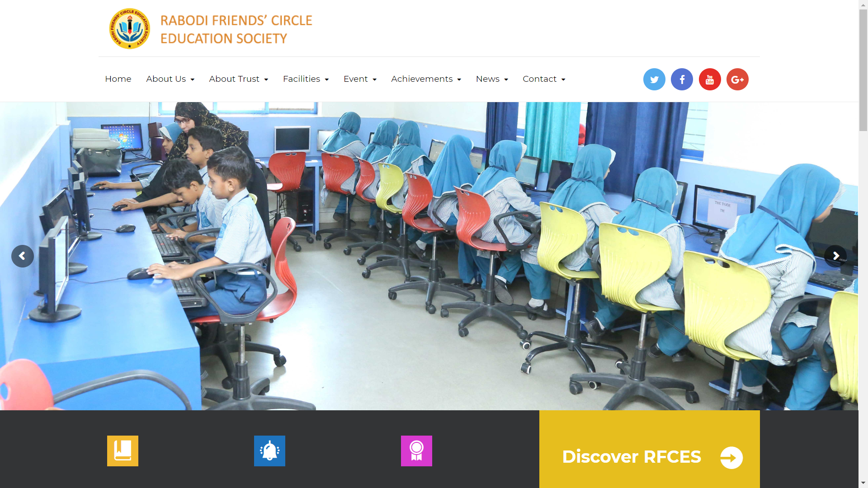Click the blue notification bell icon
The image size is (868, 488).
[x=269, y=451]
